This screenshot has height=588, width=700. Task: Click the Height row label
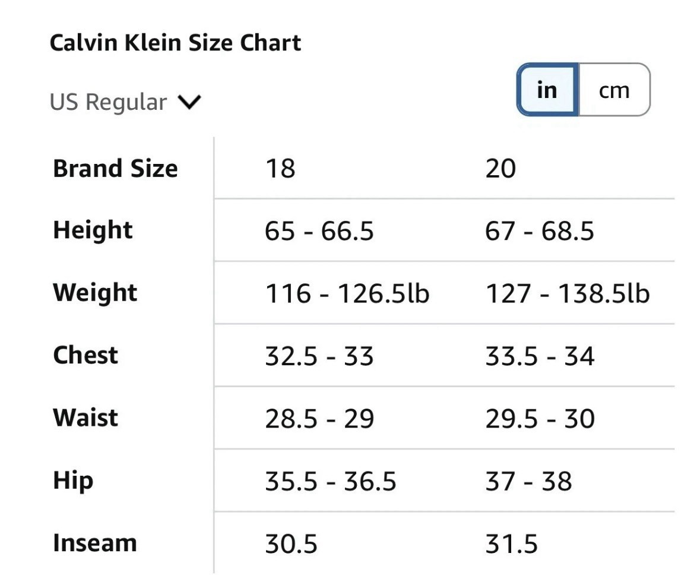[93, 230]
